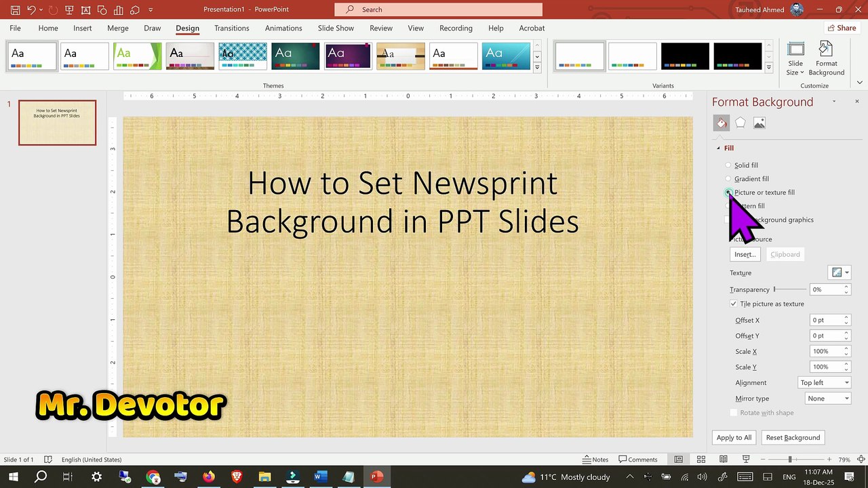This screenshot has height=488, width=868.
Task: Open the Effects pentagon icon in Format Background
Action: click(x=741, y=123)
